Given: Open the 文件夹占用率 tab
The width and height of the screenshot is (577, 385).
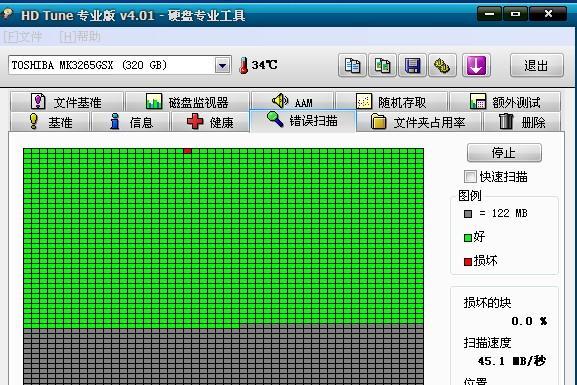Looking at the screenshot, I should click(418, 122).
